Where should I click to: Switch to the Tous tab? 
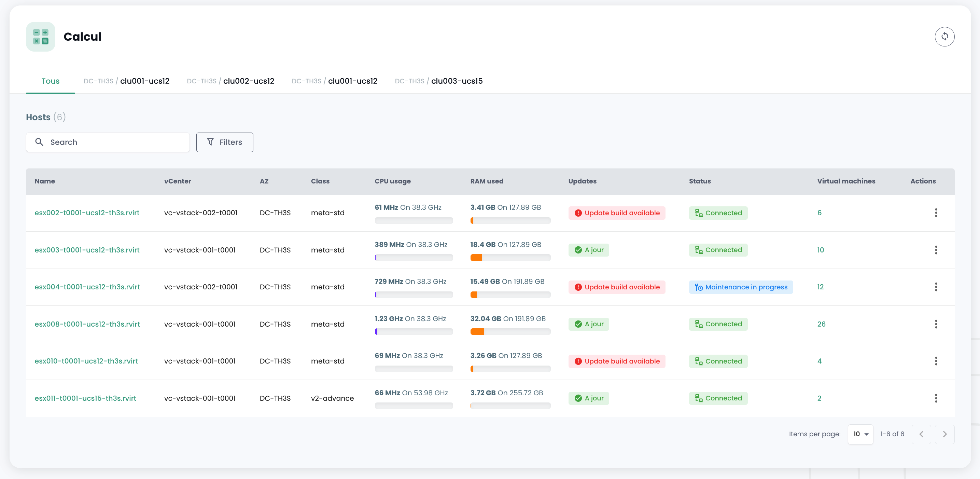click(x=50, y=81)
